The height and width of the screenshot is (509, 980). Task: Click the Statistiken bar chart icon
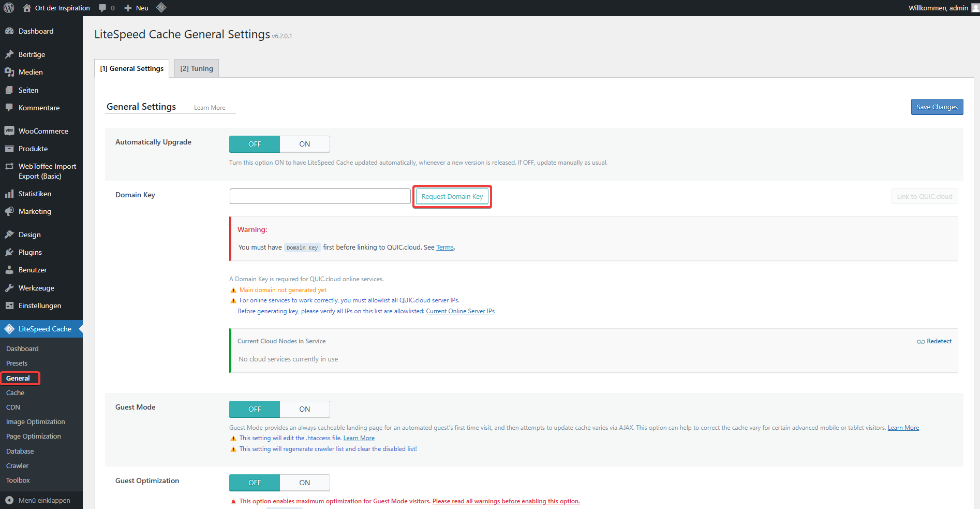pos(9,194)
